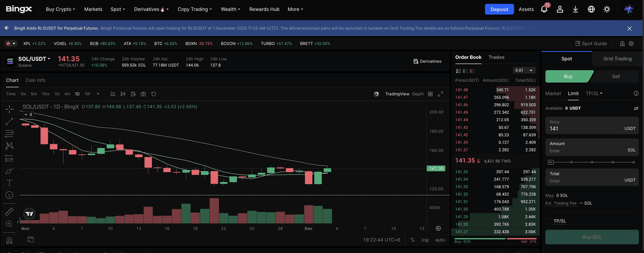644x253 pixels.
Task: Click the Deposit button
Action: click(499, 9)
